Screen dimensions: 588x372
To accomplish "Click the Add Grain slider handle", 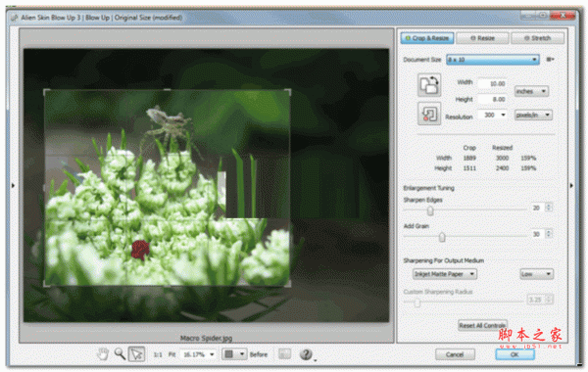I will (x=442, y=237).
